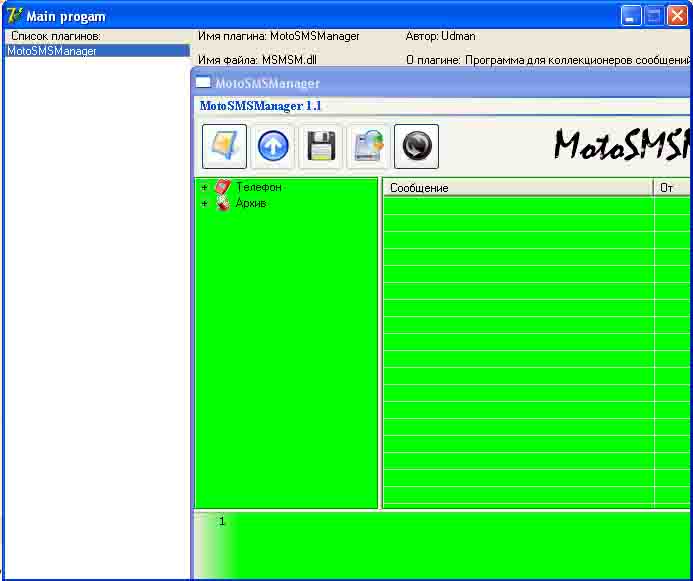Click the archive icon beside Архив

click(x=223, y=203)
